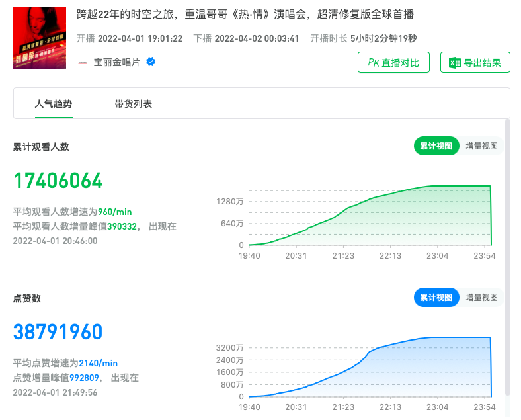Click the red livestream cover thumbnail
This screenshot has width=521, height=420.
coord(40,38)
